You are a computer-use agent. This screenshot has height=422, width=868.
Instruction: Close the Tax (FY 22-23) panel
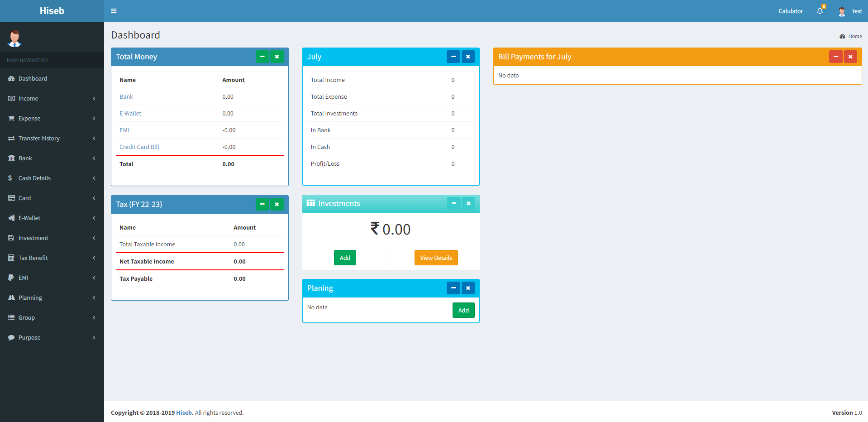(277, 204)
